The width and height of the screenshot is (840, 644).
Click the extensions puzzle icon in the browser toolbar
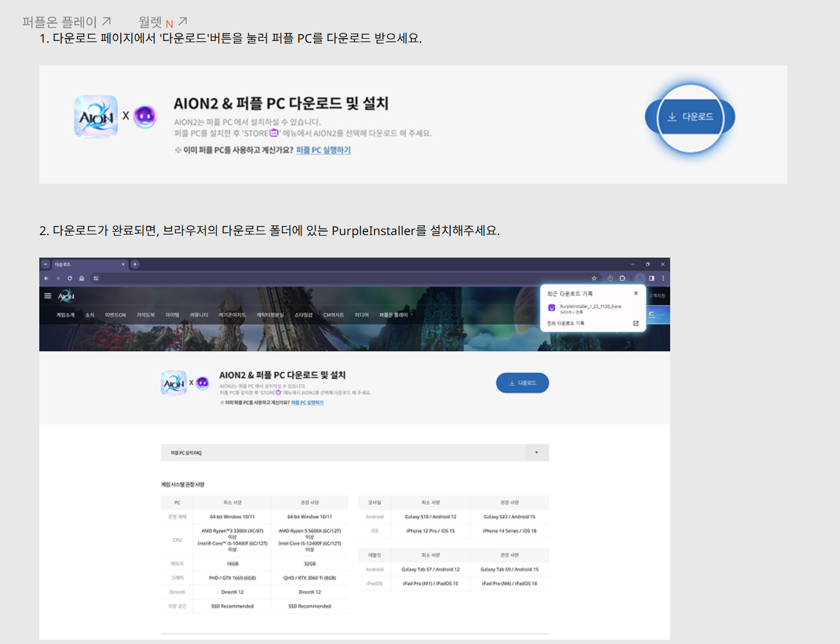tap(622, 278)
